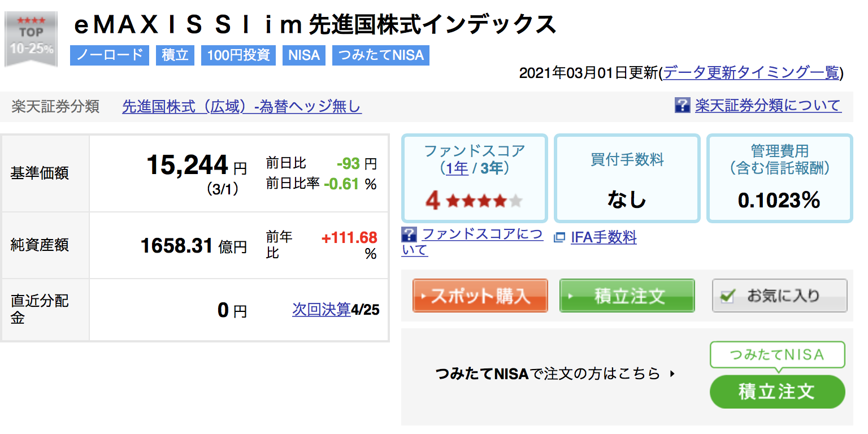Click the つみたてNISA tag
The height and width of the screenshot is (434, 868).
381,55
